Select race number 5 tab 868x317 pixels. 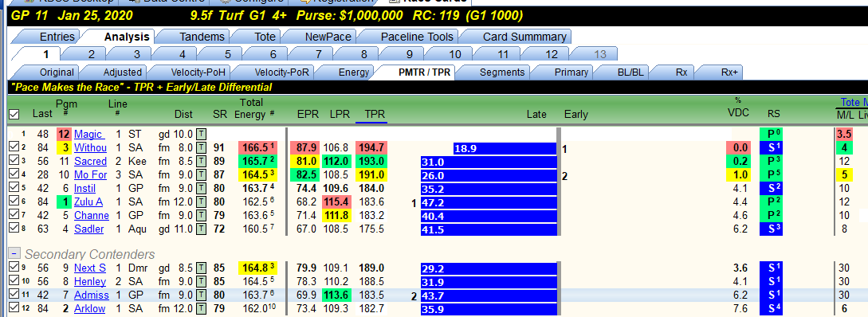coord(227,54)
